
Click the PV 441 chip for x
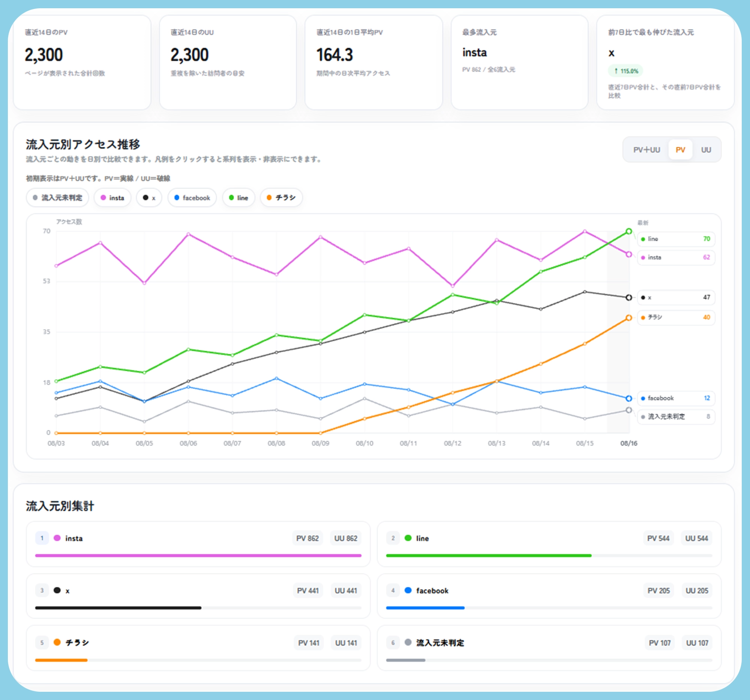[x=308, y=591]
